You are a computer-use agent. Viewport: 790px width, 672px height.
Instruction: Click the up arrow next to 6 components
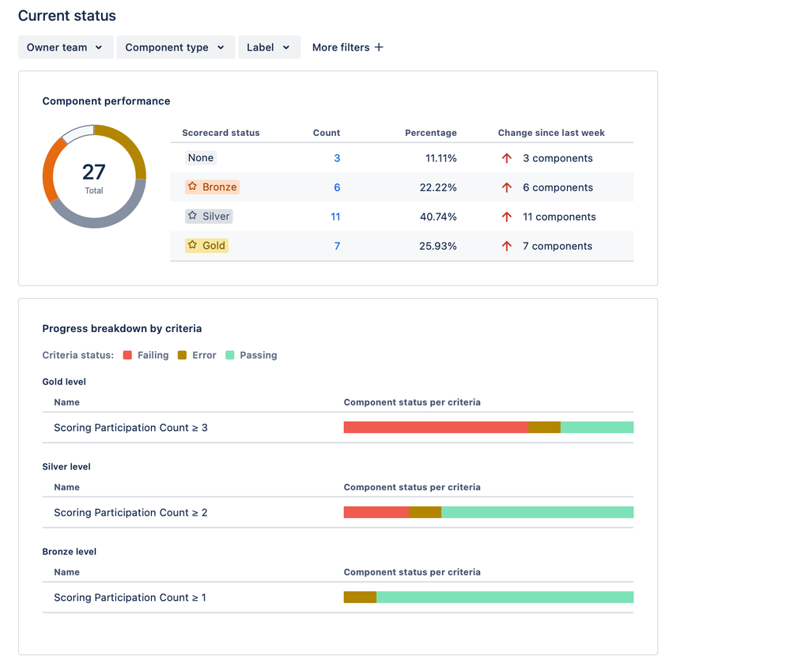(507, 187)
